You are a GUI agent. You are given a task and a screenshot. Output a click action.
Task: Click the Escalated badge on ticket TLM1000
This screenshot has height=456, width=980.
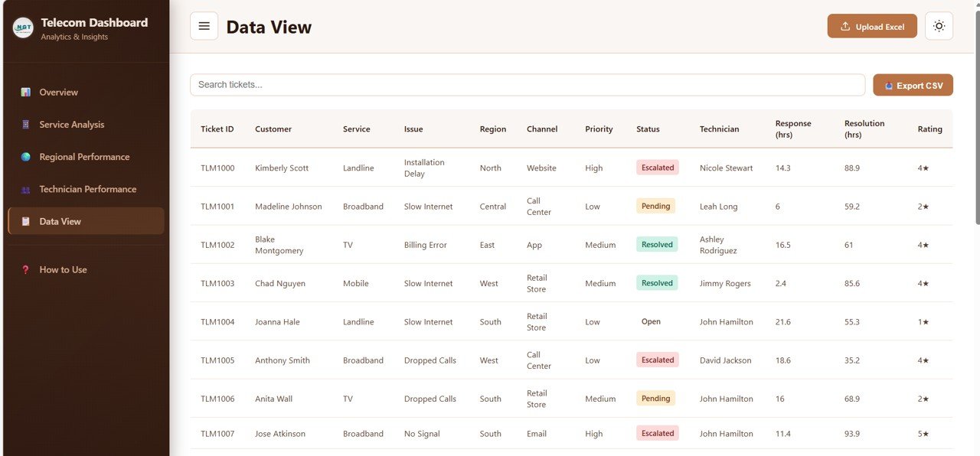pyautogui.click(x=657, y=167)
